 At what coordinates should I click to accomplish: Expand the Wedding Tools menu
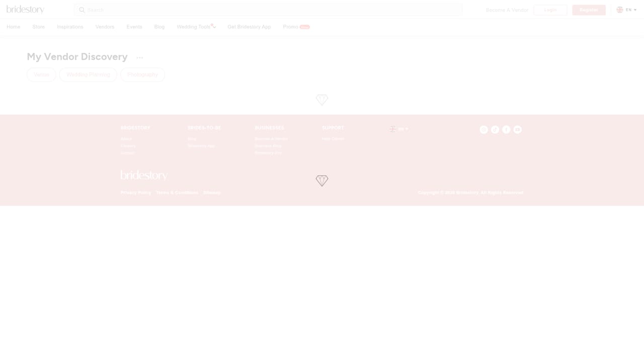coord(196,27)
